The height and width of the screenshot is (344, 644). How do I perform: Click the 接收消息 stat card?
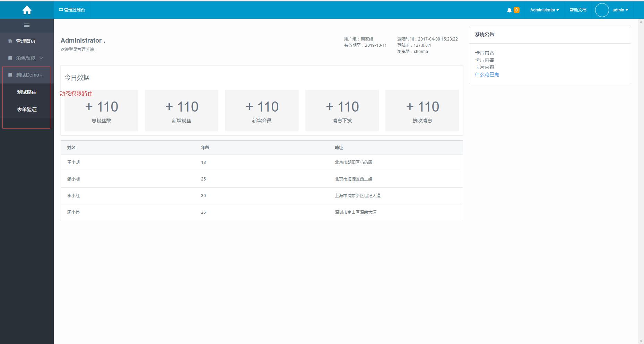(422, 111)
